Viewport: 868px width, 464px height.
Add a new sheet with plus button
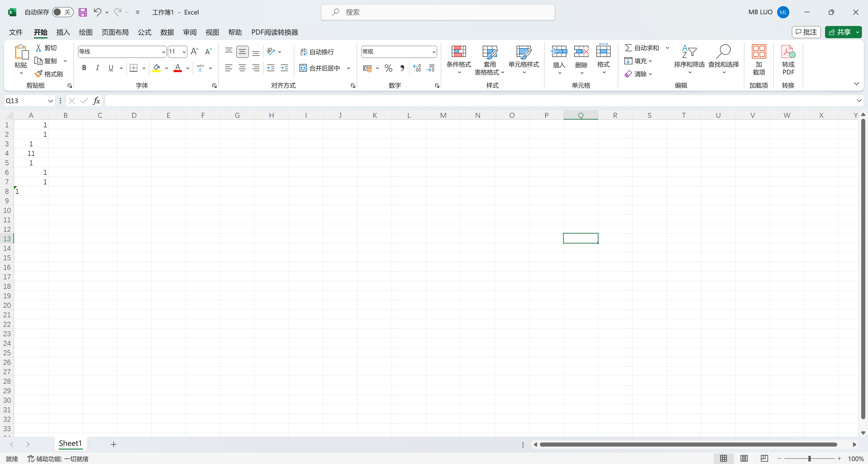113,445
